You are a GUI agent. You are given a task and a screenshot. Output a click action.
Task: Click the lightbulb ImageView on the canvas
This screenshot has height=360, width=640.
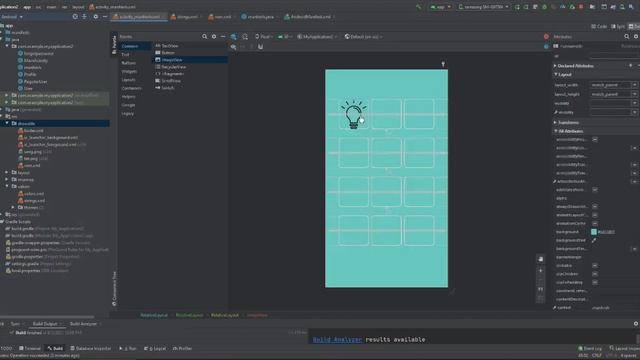[353, 114]
